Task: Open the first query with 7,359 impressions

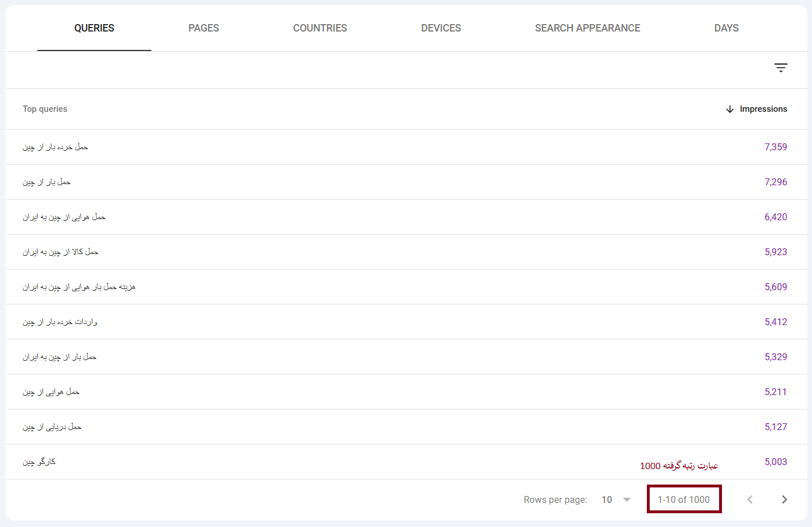Action: 56,147
